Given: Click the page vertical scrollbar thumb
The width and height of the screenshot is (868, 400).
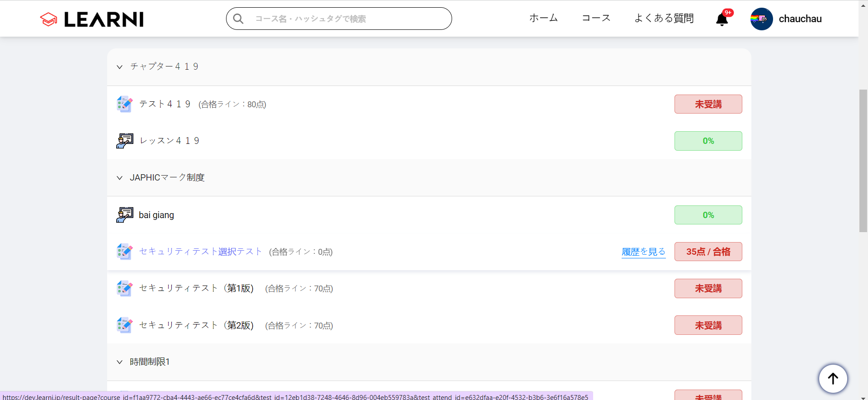Looking at the screenshot, I should click(x=863, y=161).
